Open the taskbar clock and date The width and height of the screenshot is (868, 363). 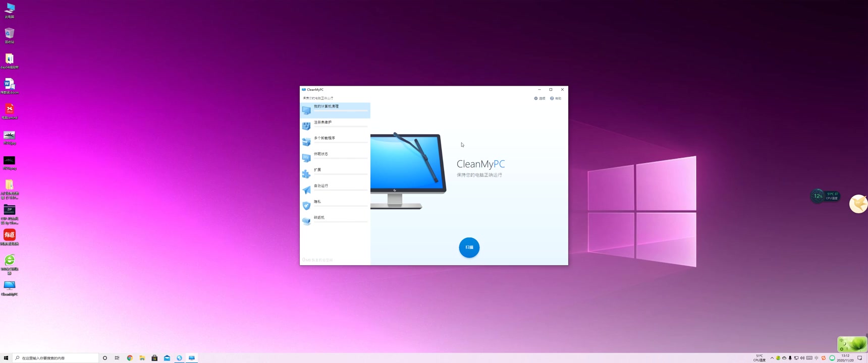coord(845,358)
